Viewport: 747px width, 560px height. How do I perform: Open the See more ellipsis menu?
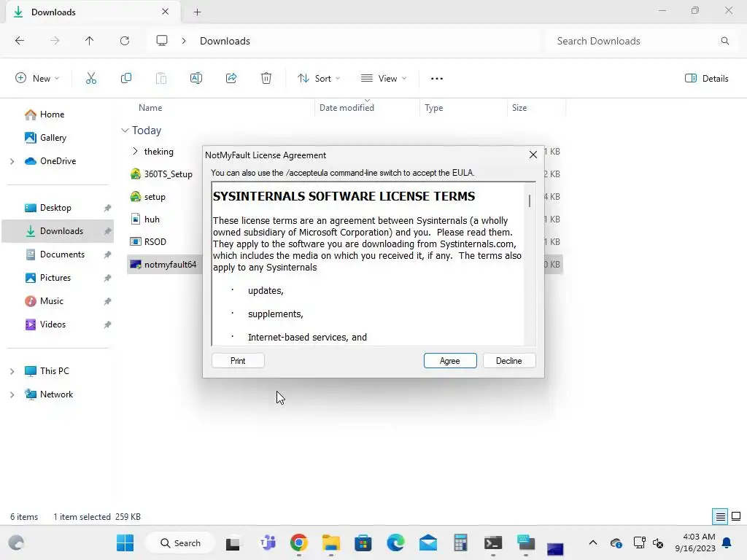437,78
